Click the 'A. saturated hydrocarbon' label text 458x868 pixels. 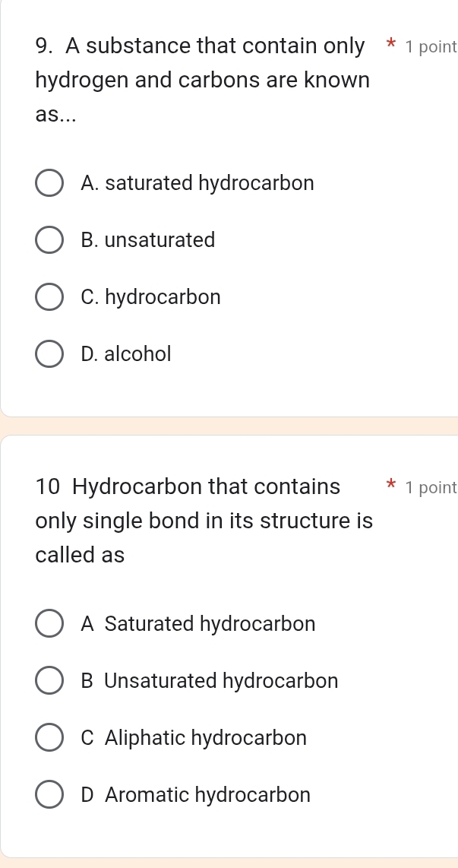(197, 183)
